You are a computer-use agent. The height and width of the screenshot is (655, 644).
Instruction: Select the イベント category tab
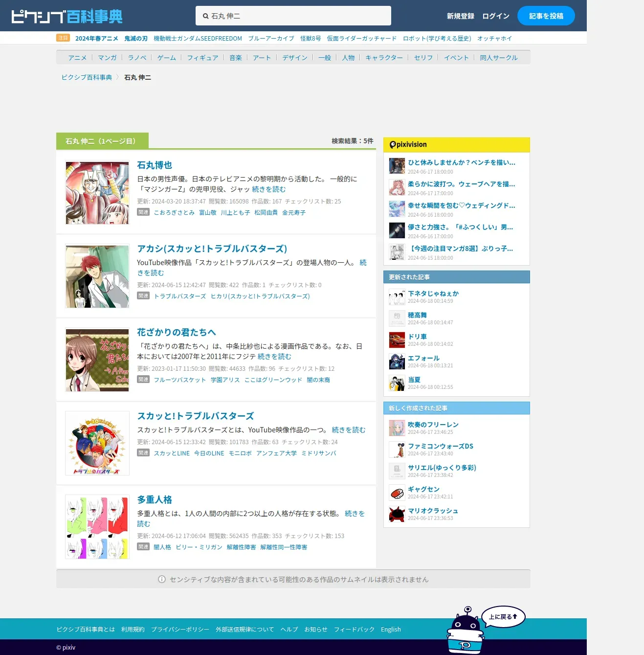point(456,58)
